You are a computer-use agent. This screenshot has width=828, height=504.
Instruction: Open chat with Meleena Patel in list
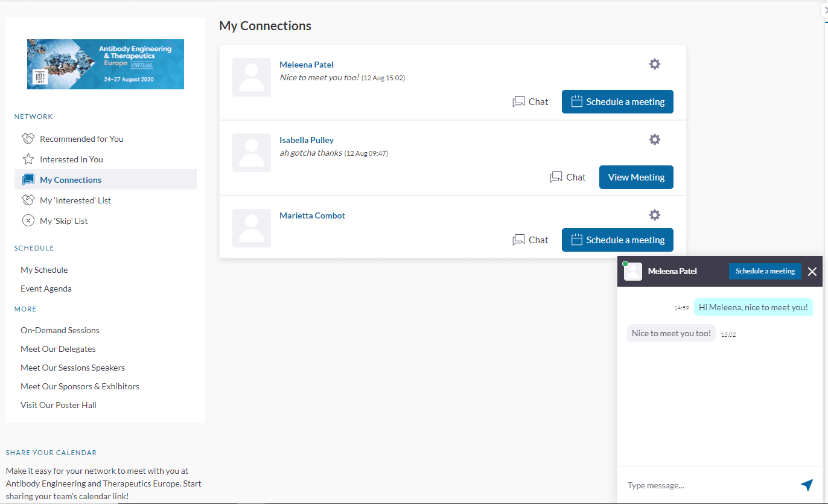coord(530,102)
